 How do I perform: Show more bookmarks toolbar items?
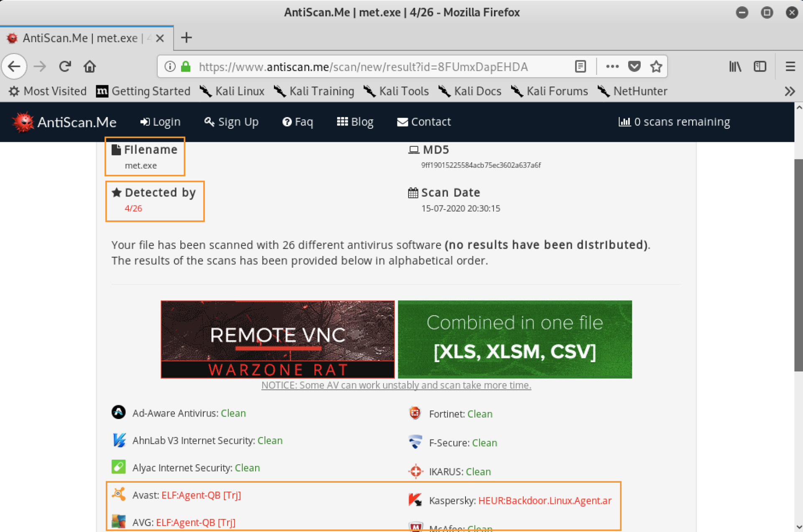click(790, 91)
